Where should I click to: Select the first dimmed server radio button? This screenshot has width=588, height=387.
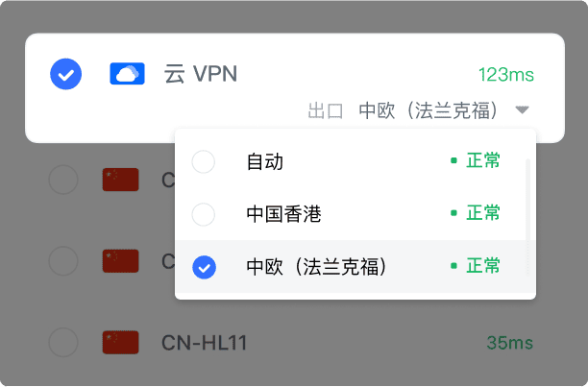coord(63,180)
